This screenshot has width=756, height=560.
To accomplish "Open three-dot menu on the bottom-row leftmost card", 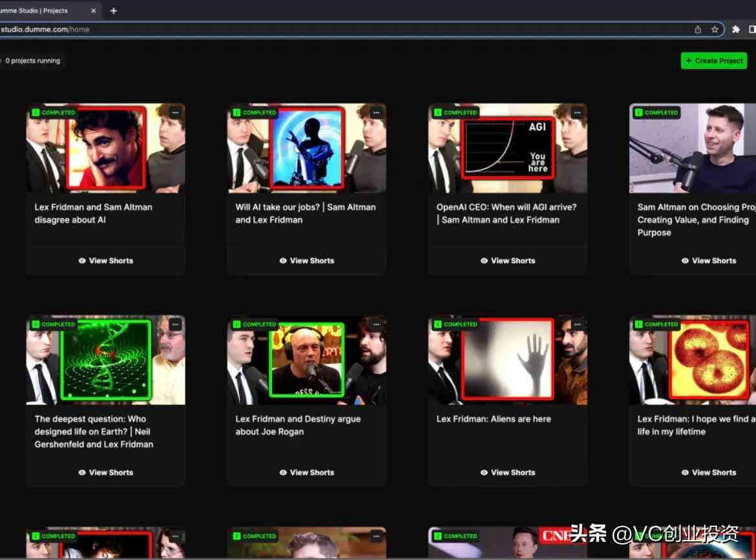I will tap(175, 536).
